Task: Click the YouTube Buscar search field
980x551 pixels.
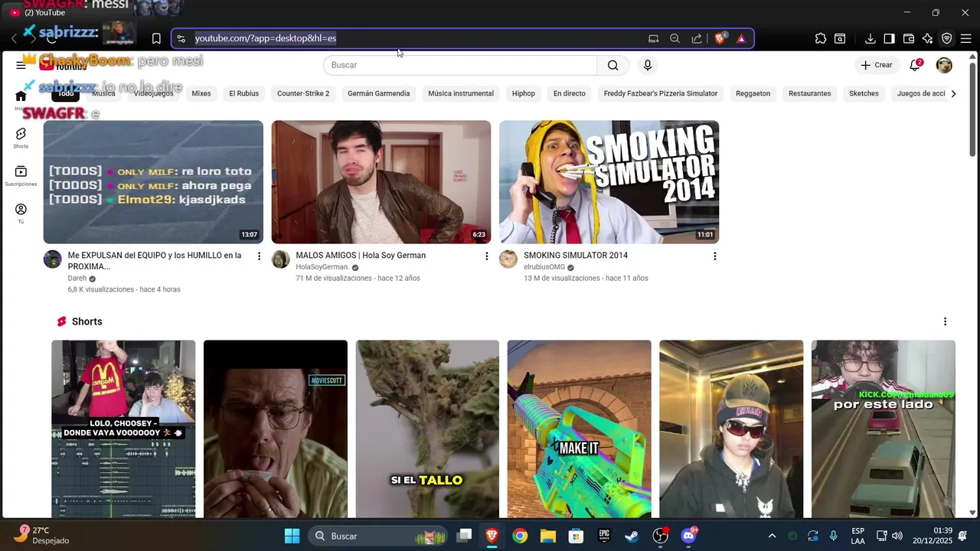Action: 460,65
